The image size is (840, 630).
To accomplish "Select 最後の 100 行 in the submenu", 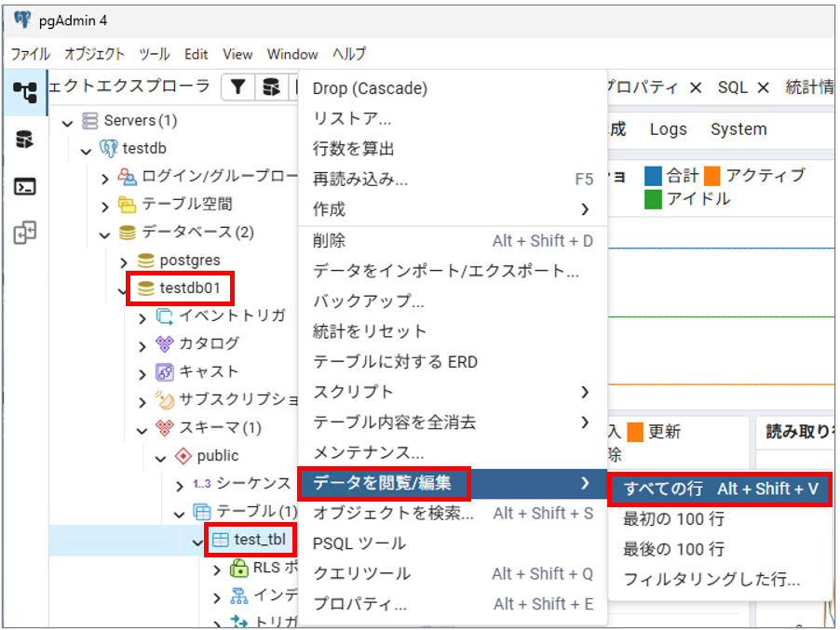I will click(x=720, y=549).
